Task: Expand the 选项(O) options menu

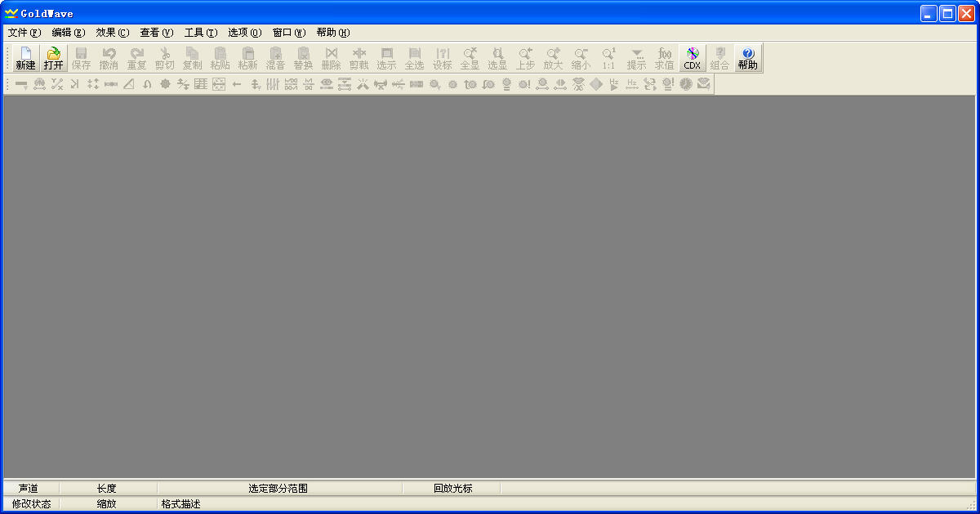Action: 244,33
